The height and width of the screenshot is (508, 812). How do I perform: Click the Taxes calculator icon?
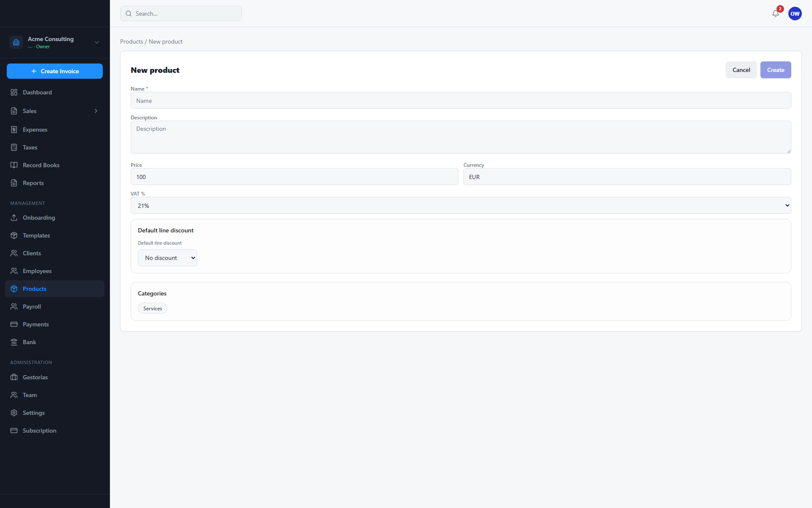click(x=14, y=147)
